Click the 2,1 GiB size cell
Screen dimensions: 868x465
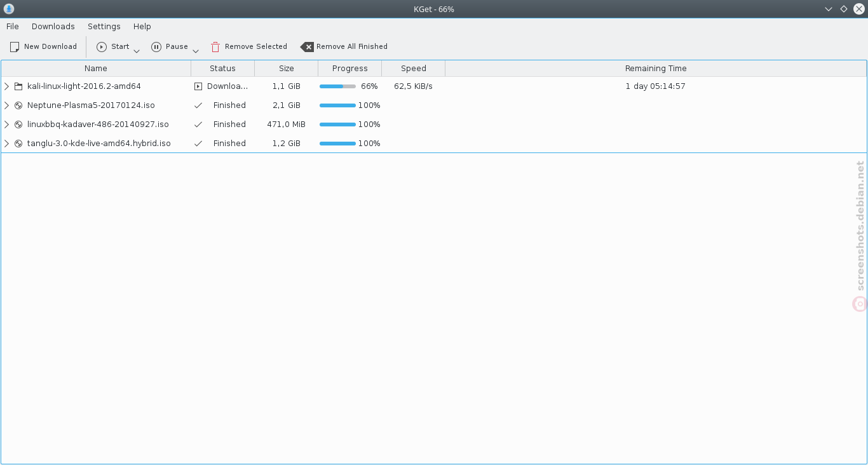(x=287, y=105)
